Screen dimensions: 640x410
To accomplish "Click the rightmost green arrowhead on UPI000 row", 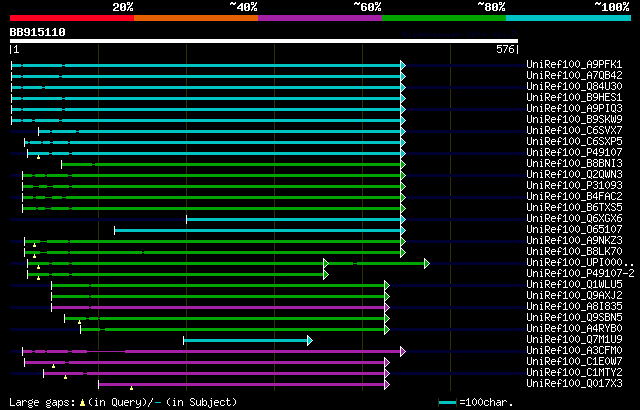I will [427, 264].
